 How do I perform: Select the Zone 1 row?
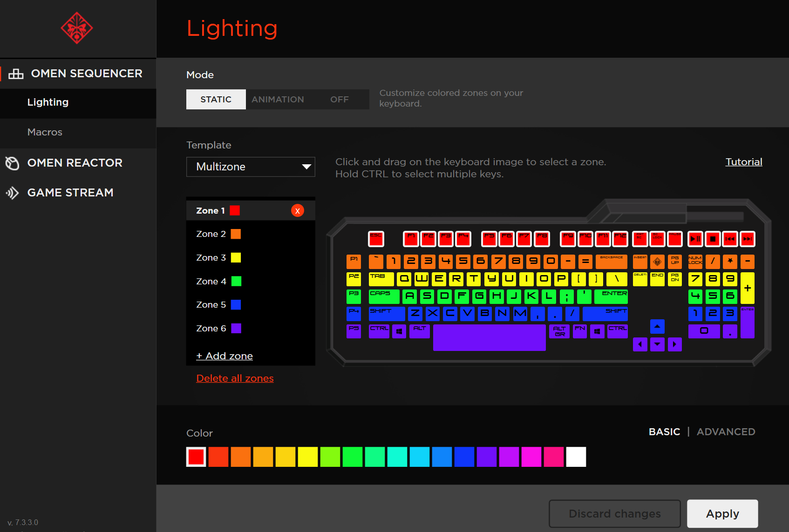[251, 211]
